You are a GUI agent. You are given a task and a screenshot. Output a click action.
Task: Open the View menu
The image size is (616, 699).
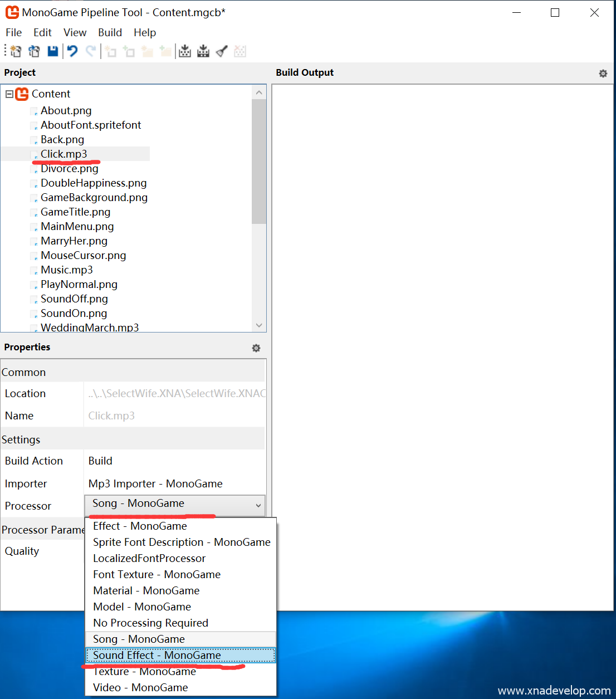click(x=75, y=33)
